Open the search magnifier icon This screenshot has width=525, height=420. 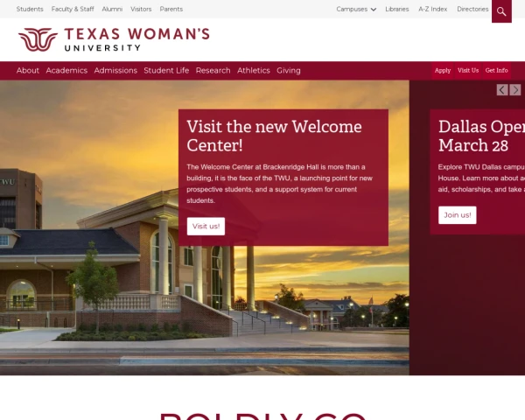pos(501,11)
